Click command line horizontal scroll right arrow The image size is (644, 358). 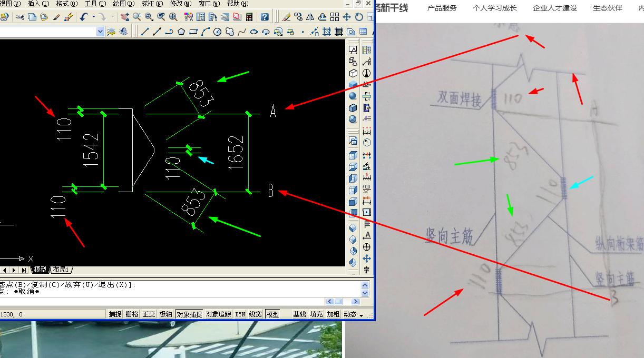(x=355, y=302)
